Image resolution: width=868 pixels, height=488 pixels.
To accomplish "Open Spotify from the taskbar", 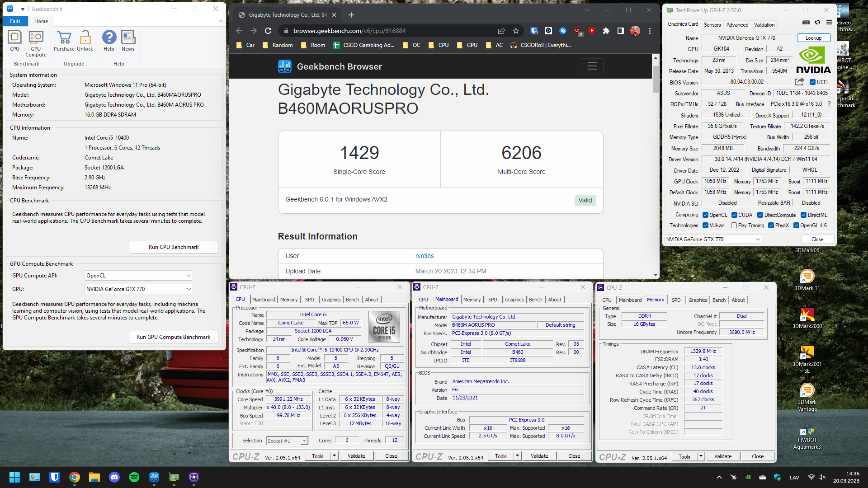I will [134, 477].
